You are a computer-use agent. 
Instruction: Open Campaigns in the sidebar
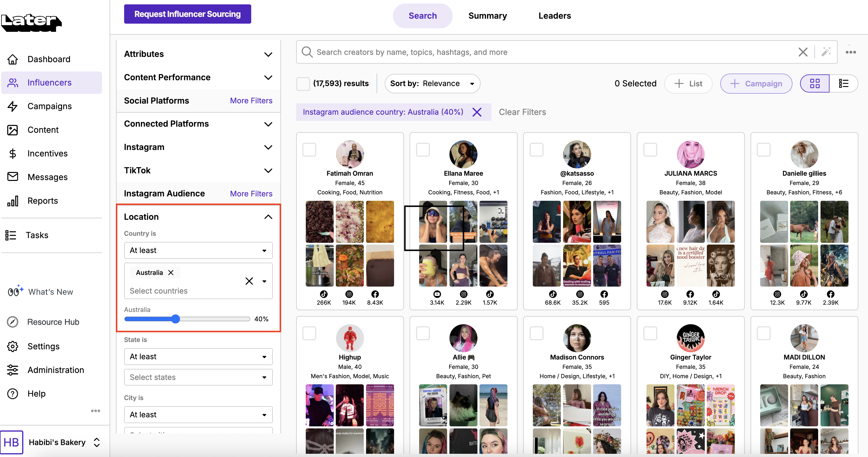pyautogui.click(x=50, y=106)
